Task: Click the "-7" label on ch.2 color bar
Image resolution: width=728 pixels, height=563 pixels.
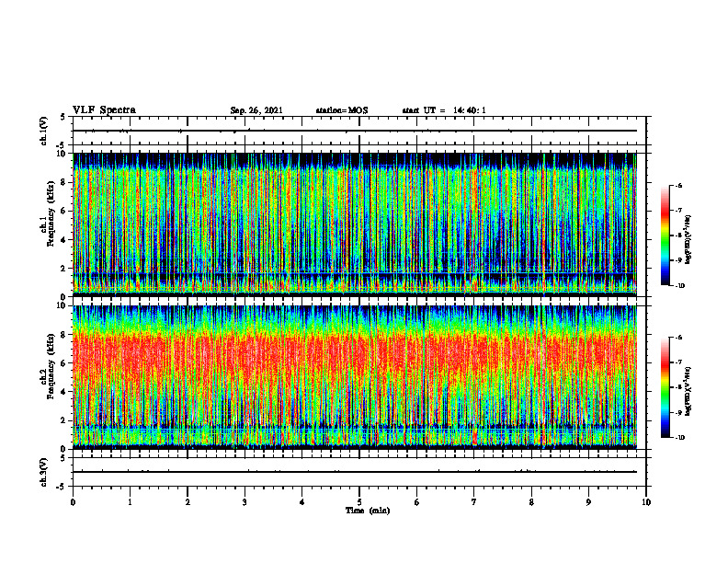Action: (678, 362)
